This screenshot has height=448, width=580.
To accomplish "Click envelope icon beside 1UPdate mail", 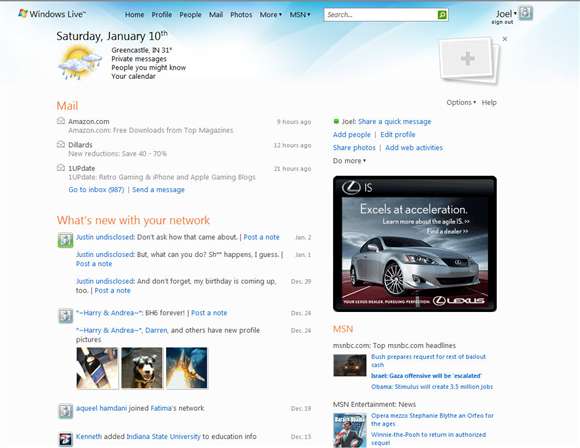I will point(61,168).
